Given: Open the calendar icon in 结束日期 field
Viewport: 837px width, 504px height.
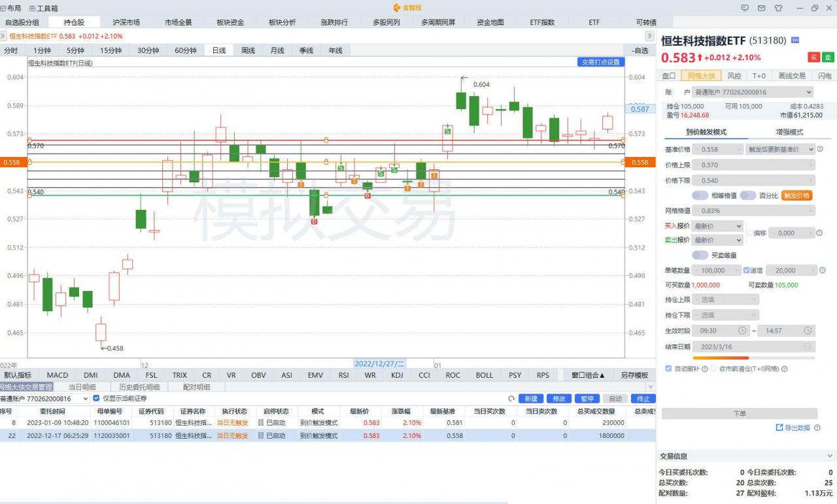Looking at the screenshot, I should 808,346.
